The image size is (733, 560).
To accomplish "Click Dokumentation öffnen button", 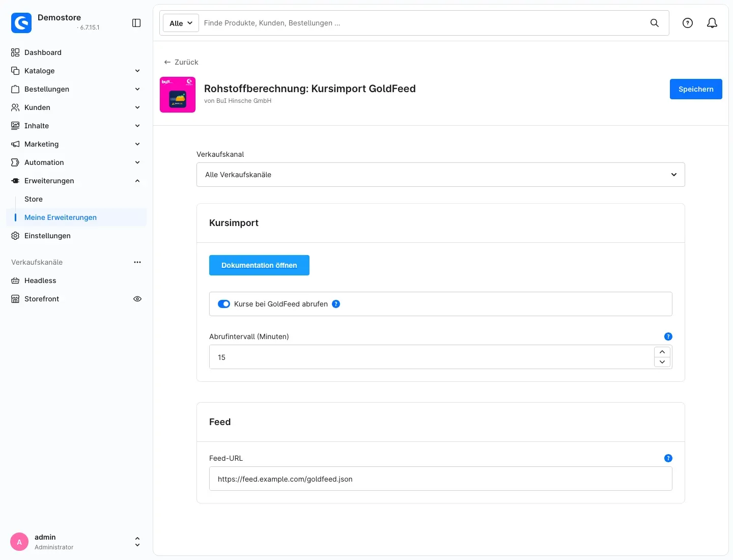I will click(259, 265).
